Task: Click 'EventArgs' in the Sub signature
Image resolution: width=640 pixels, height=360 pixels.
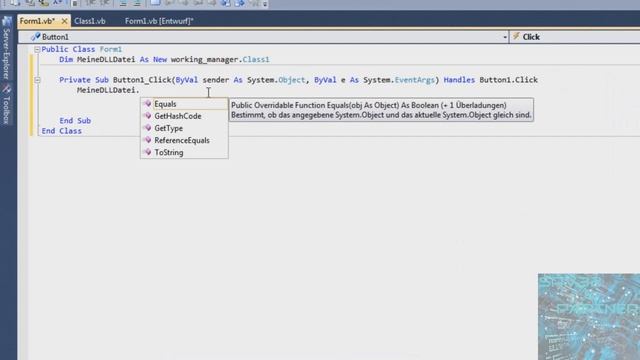Action: coord(415,80)
